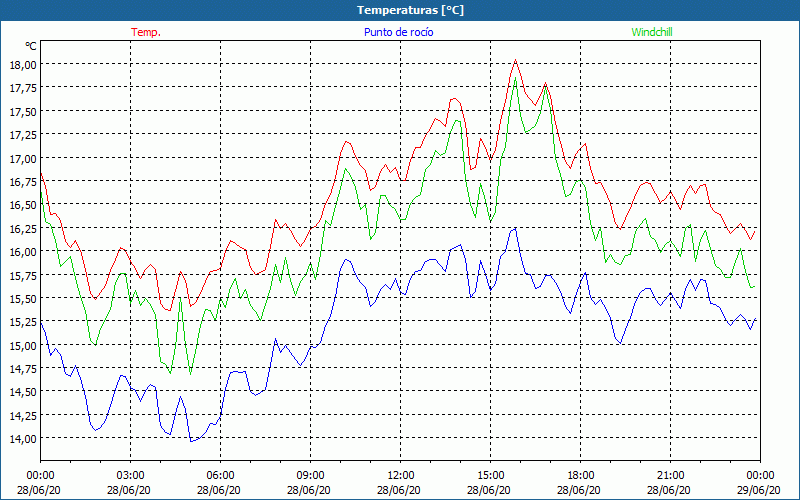The image size is (800, 500).
Task: Click the 12:00 time axis label
Action: pos(401,476)
